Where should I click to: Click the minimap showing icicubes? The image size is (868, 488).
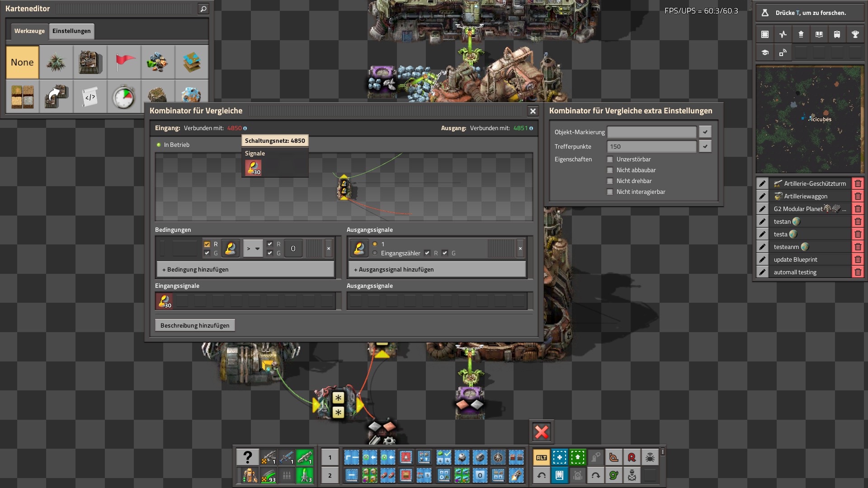[810, 119]
